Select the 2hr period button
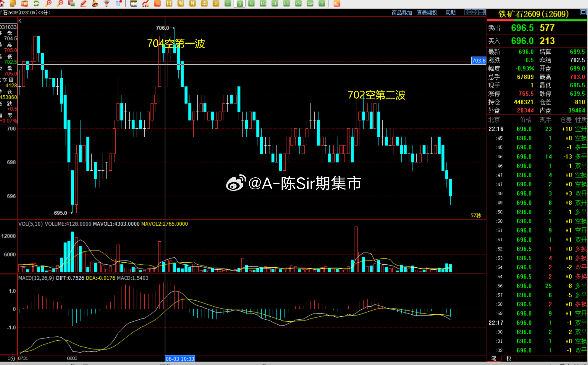 298,3
